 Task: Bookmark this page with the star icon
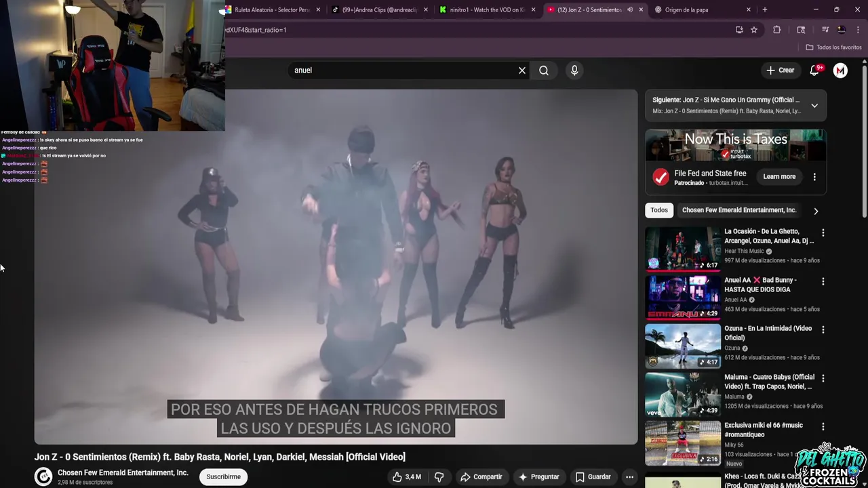(754, 30)
